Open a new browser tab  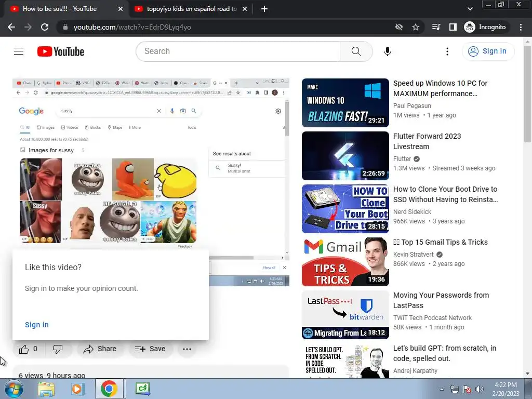pyautogui.click(x=264, y=9)
